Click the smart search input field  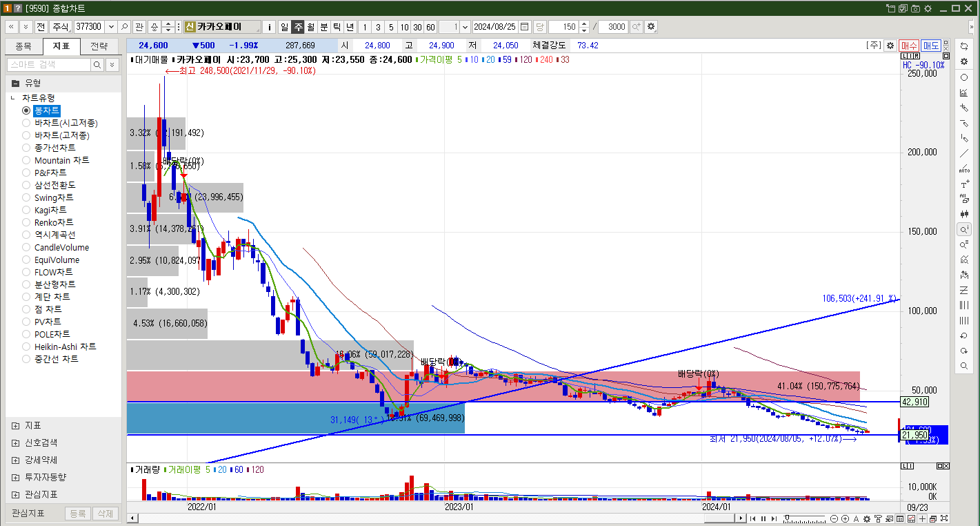pos(49,64)
